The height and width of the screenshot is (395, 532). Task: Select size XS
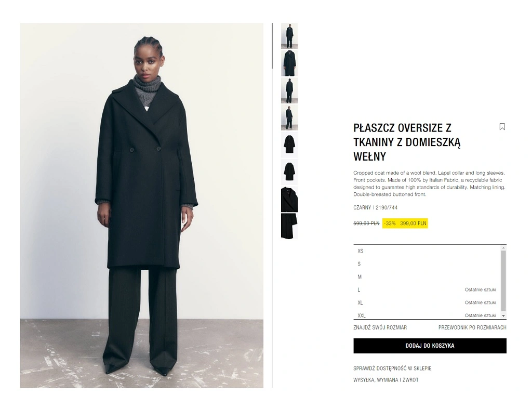click(427, 251)
